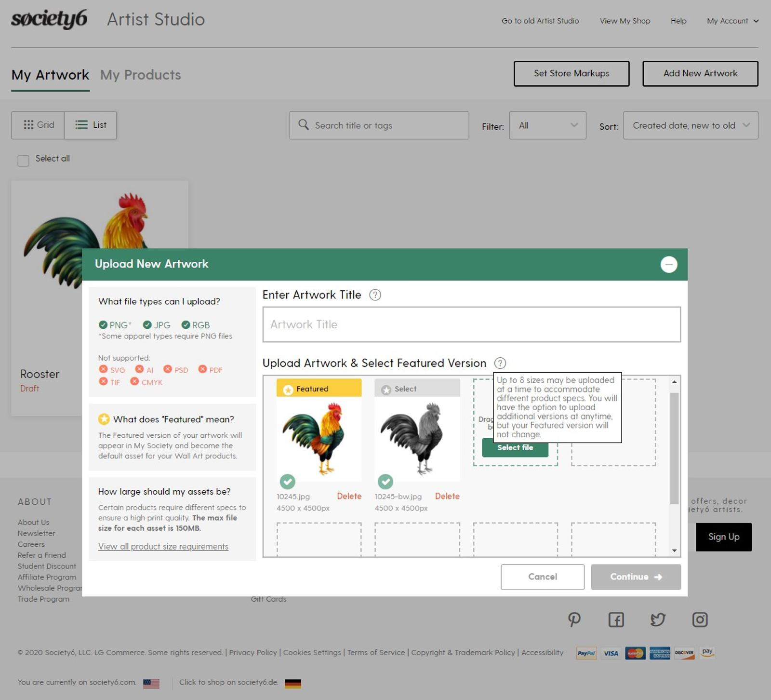The image size is (771, 700).
Task: Click the green checkmark under 10245.jpg image
Action: [x=288, y=481]
